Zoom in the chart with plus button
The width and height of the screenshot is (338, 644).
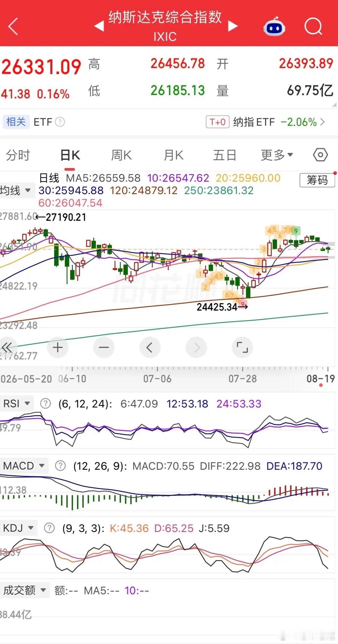tap(58, 347)
